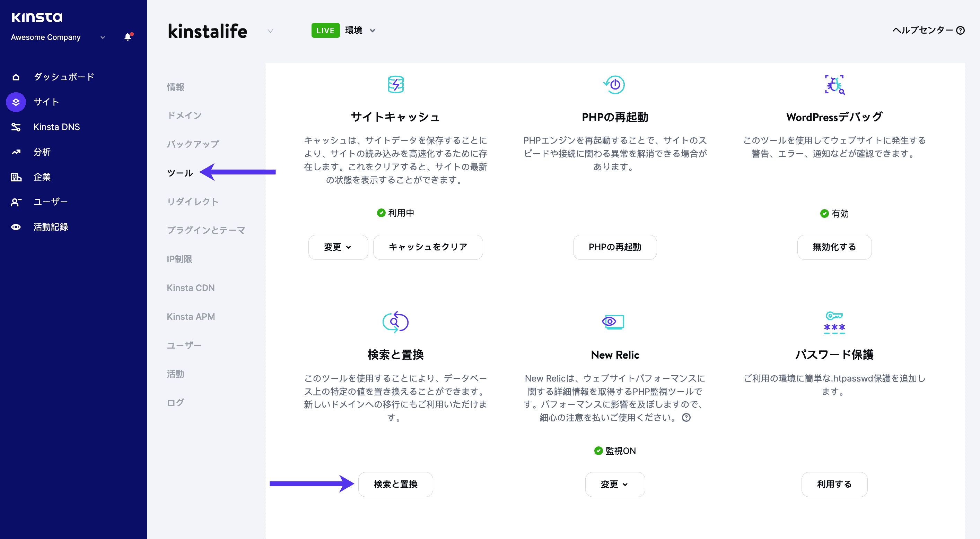
Task: Click the 企業 building icon
Action: (x=16, y=177)
